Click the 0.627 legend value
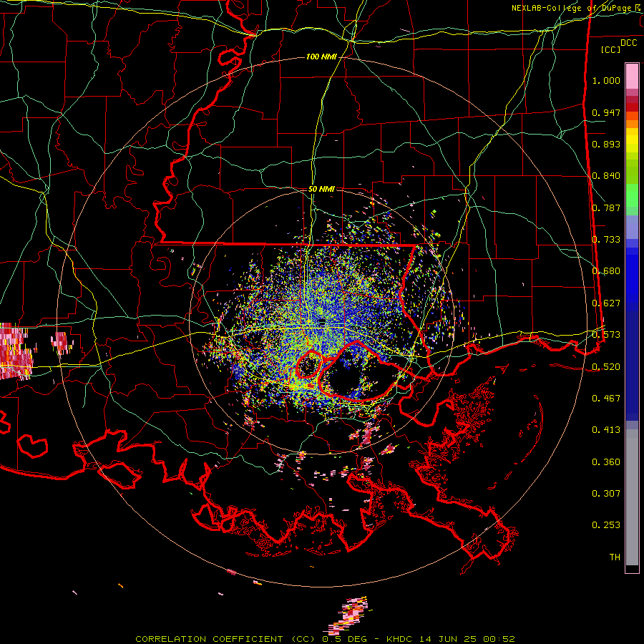 (x=606, y=303)
